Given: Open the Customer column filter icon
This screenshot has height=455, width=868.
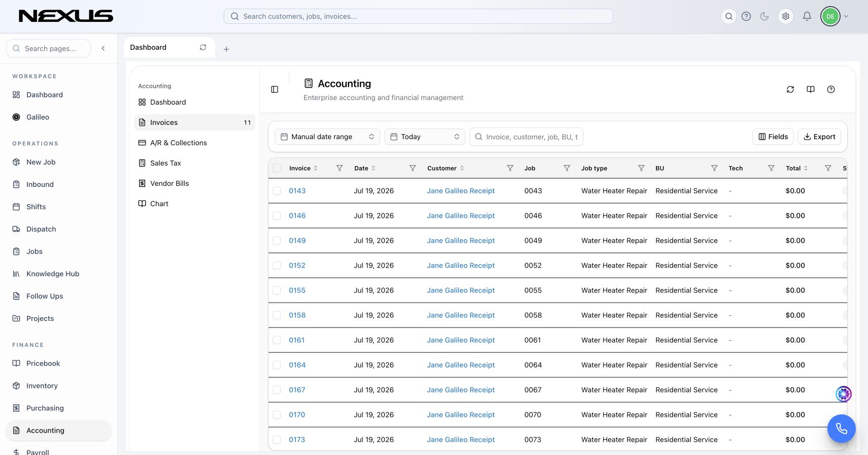Looking at the screenshot, I should (510, 168).
